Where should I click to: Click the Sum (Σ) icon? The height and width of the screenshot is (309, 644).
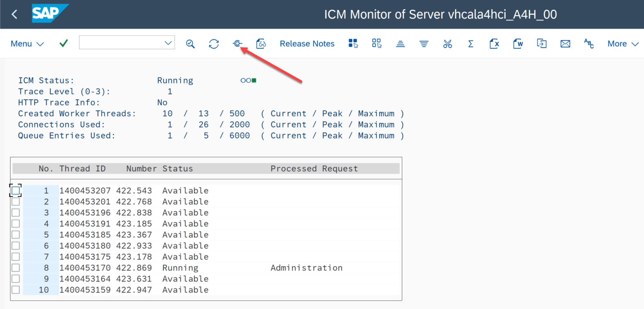[x=470, y=44]
